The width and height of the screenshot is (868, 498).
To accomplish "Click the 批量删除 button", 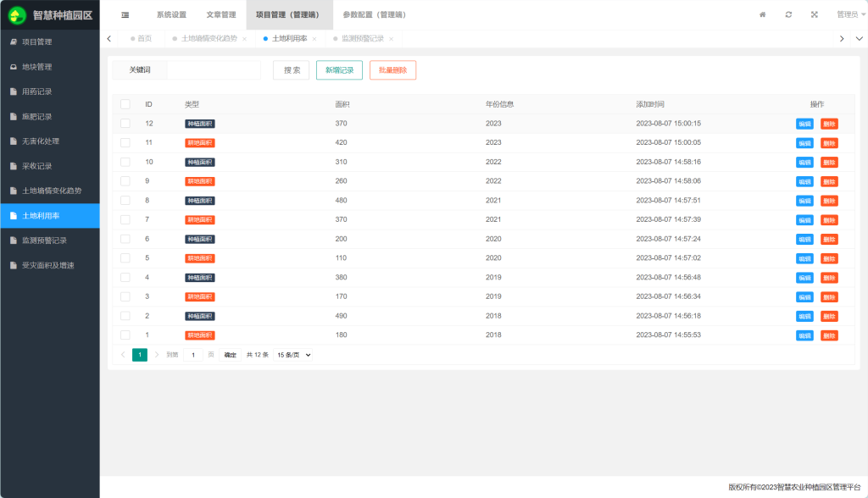I will point(392,70).
